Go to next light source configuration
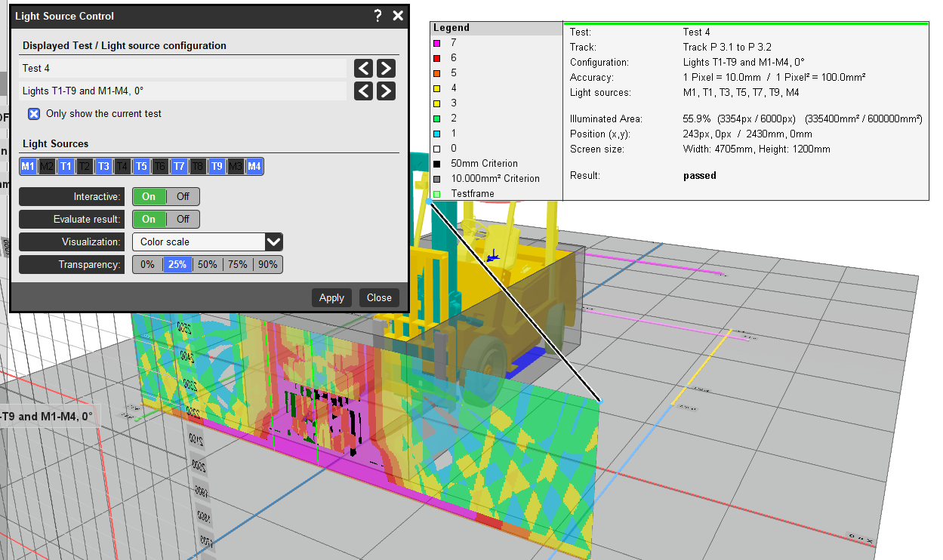The width and height of the screenshot is (943, 560). [386, 91]
